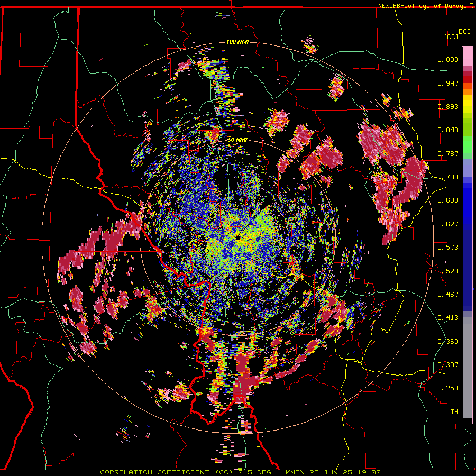The height and width of the screenshot is (476, 476).
Task: Select the 0.733 scale value
Action: point(448,177)
